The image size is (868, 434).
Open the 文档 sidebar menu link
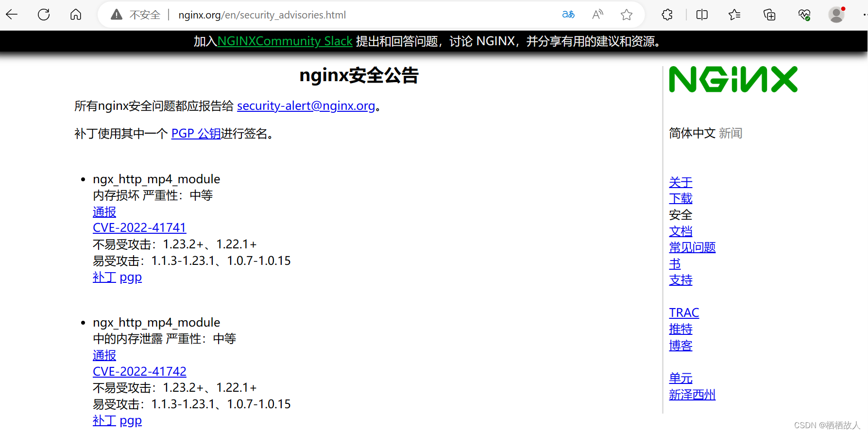[x=681, y=231]
